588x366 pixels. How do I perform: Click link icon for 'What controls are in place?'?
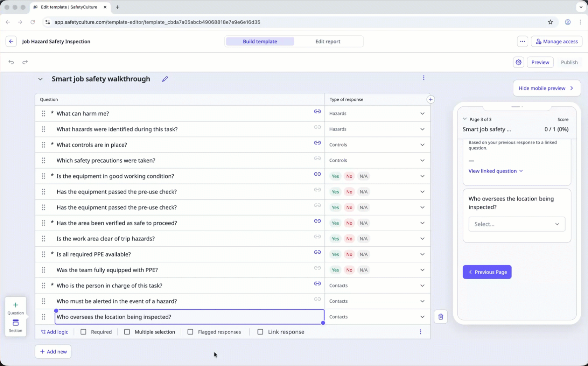317,143
